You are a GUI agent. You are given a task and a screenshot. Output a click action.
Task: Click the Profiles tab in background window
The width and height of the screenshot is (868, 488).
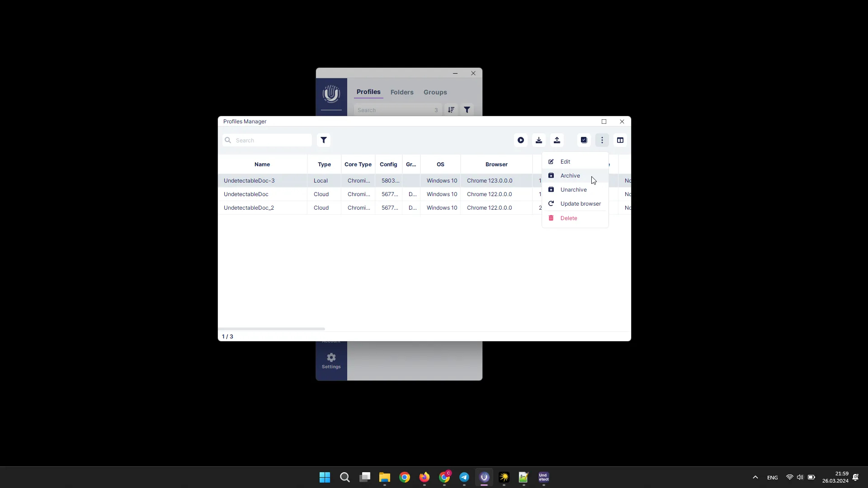click(x=369, y=92)
